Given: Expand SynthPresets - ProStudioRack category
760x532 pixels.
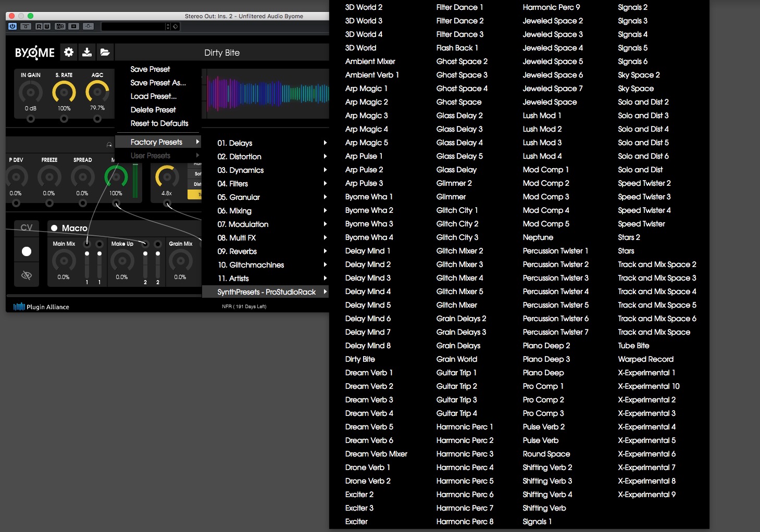Looking at the screenshot, I should [x=266, y=292].
